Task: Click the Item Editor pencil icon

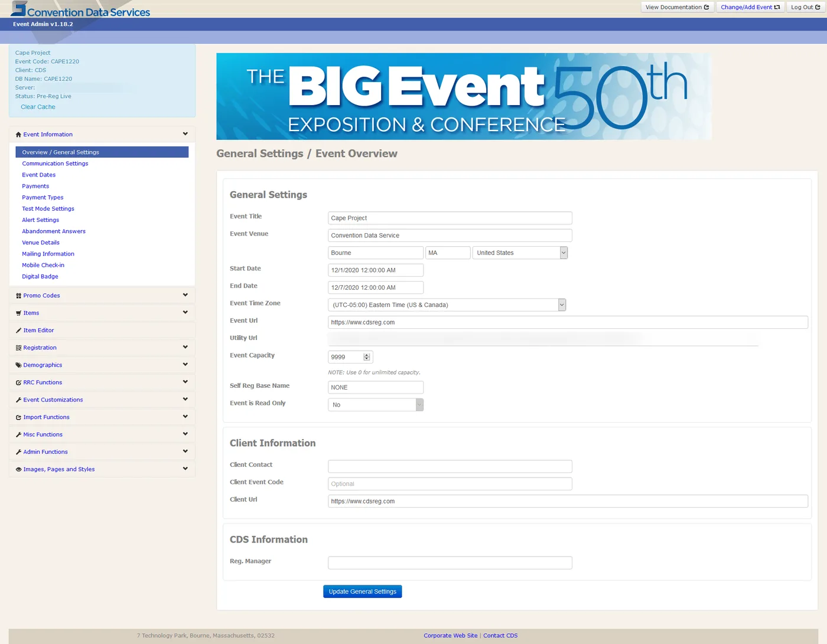Action: 18,331
